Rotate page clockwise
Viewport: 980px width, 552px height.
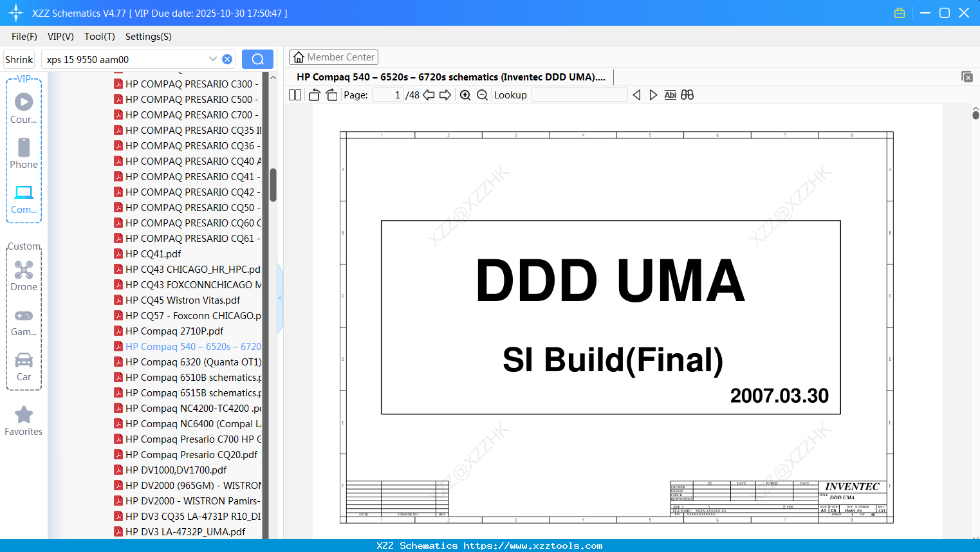point(331,95)
